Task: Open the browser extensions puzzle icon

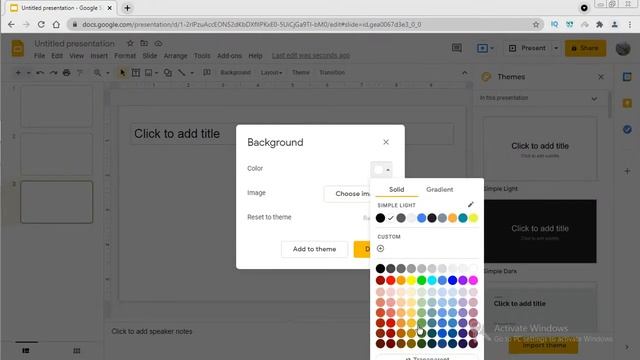Action: click(600, 24)
